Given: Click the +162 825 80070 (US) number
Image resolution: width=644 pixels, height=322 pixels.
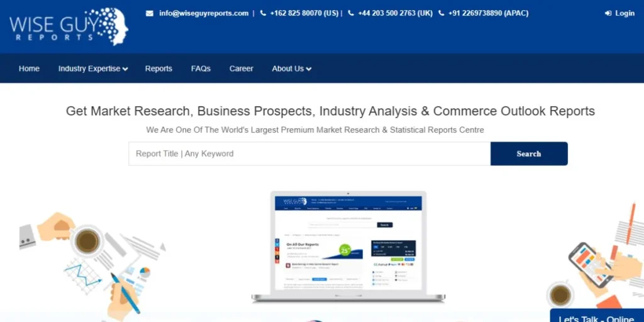Looking at the screenshot, I should (x=304, y=13).
